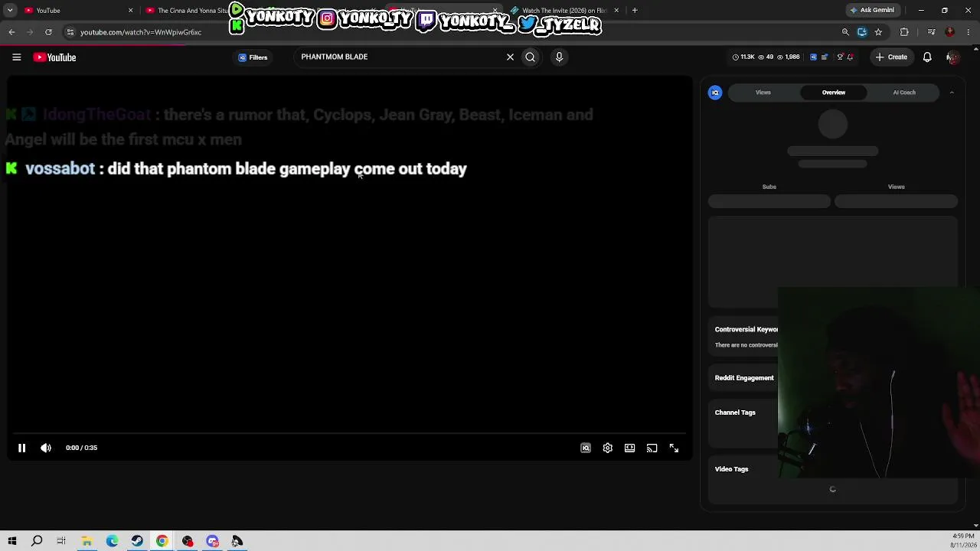Click the Channel Tags section heading
The image size is (980, 551).
(x=735, y=412)
